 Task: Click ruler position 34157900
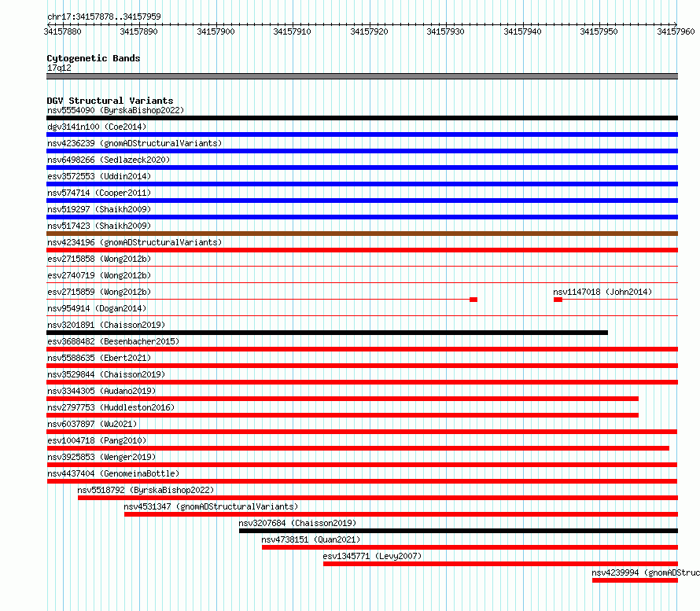[216, 31]
